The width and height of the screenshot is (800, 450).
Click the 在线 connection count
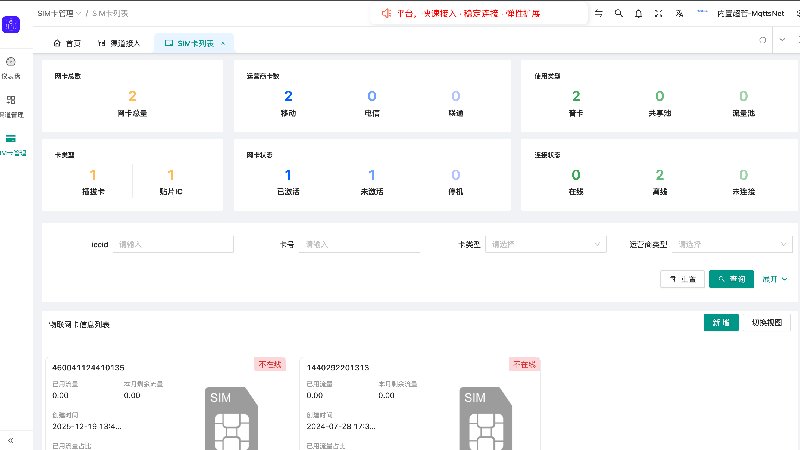(576, 175)
